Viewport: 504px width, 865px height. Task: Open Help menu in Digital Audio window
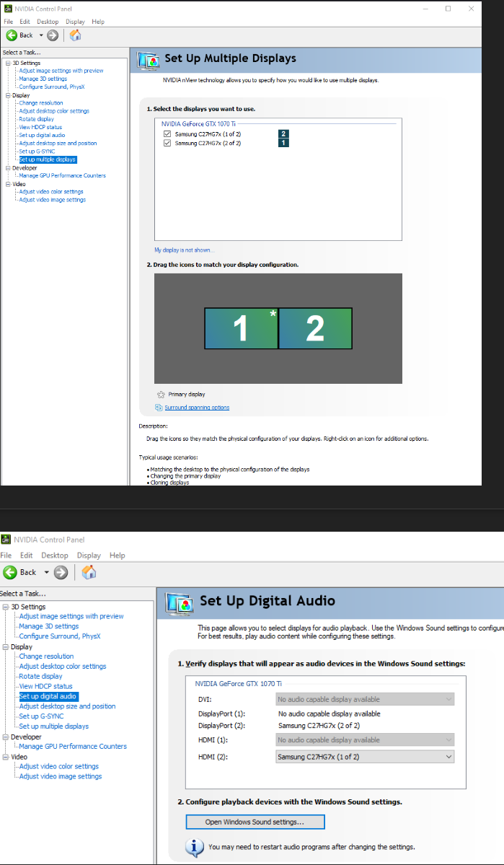click(118, 556)
